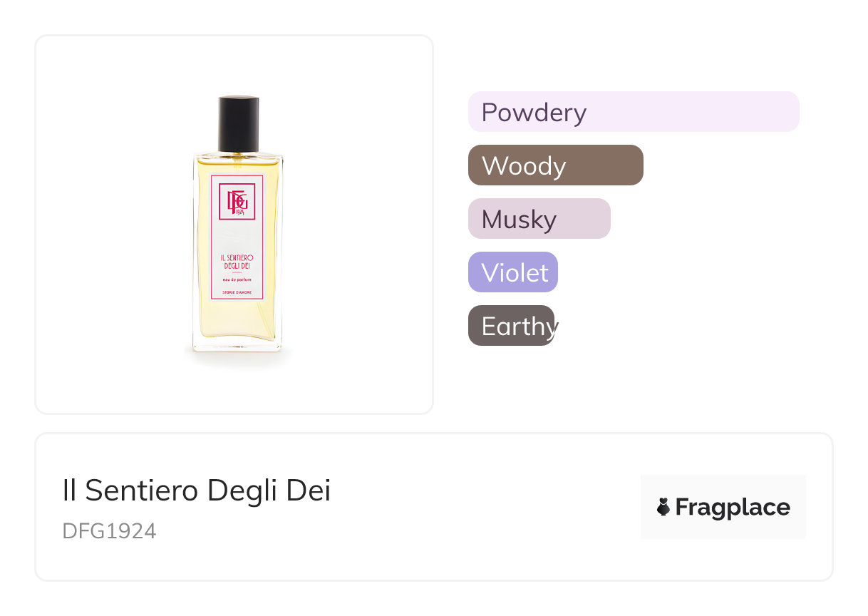The image size is (868, 616).
Task: Click the "eau de parfum" text on the bottle
Action: [238, 280]
